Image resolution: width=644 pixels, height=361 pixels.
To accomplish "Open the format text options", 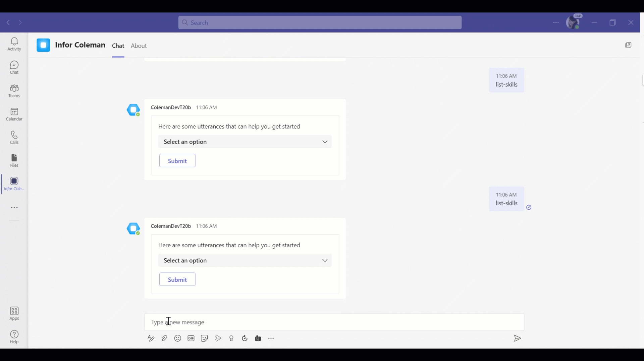I will (x=151, y=338).
